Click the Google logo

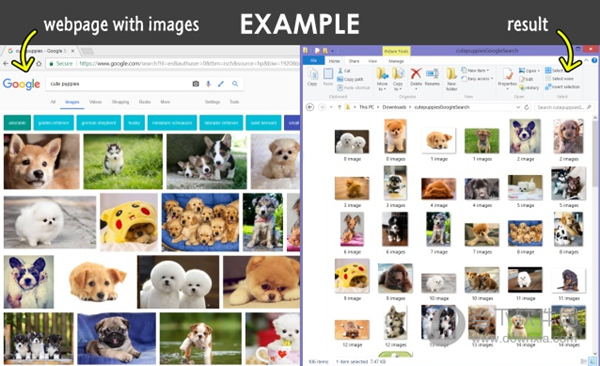coord(21,84)
